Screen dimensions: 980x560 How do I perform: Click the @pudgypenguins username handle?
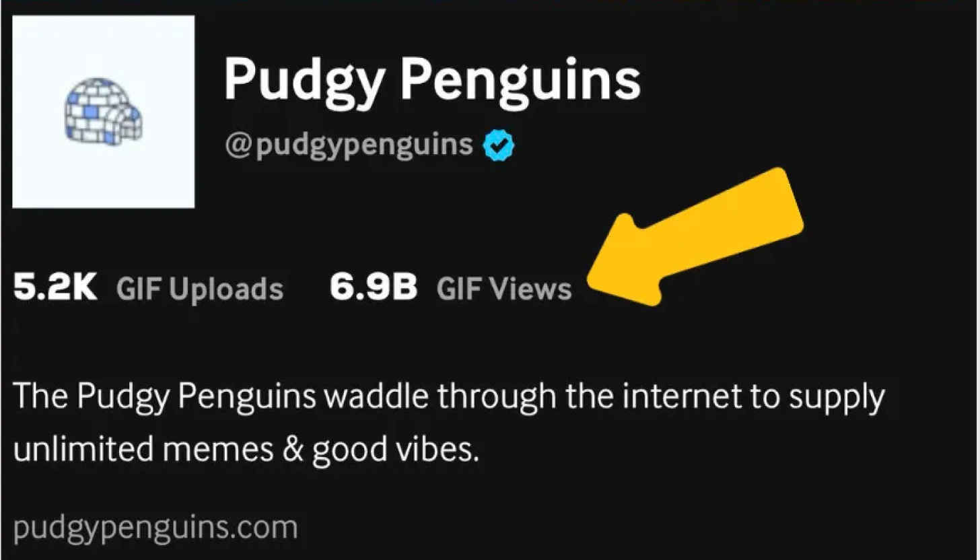[349, 145]
